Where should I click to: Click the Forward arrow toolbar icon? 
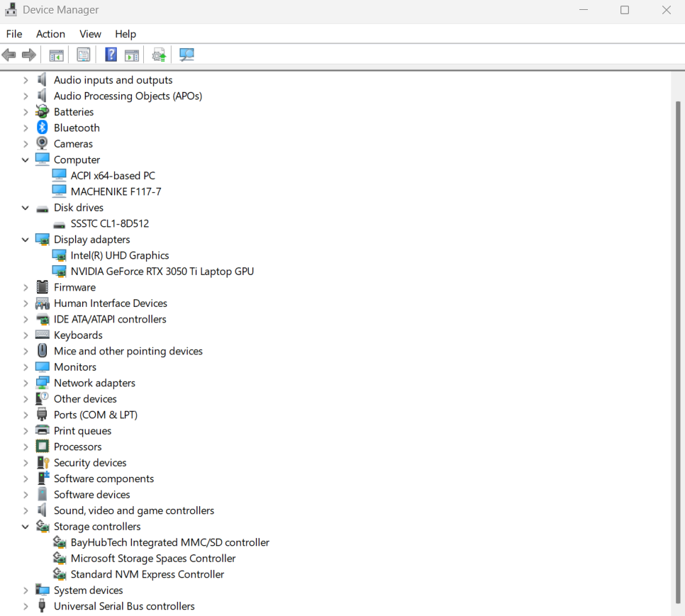pos(29,55)
